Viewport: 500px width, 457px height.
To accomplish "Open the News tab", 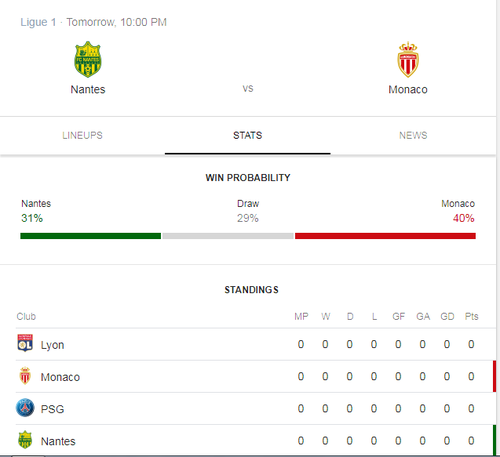I will (x=413, y=135).
